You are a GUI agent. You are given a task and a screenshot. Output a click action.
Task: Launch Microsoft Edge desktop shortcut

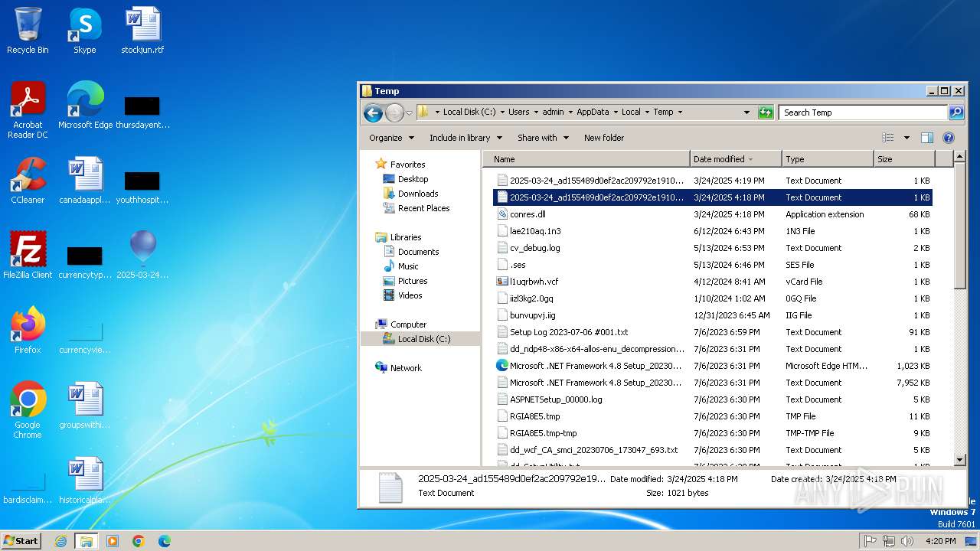point(85,106)
